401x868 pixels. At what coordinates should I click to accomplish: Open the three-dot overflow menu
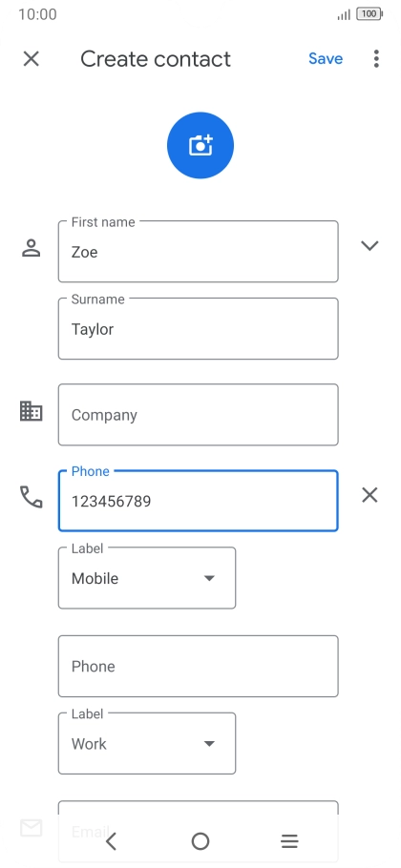pos(376,59)
